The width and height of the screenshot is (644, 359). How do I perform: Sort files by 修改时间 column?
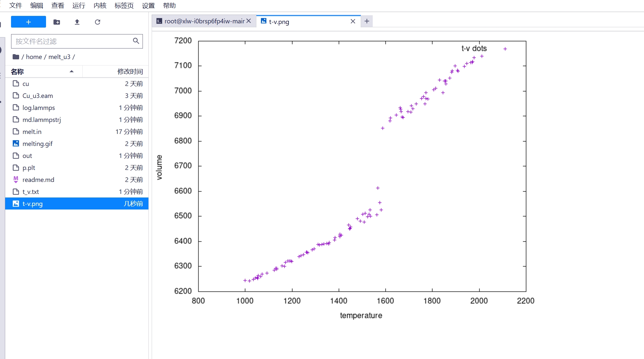pos(130,71)
